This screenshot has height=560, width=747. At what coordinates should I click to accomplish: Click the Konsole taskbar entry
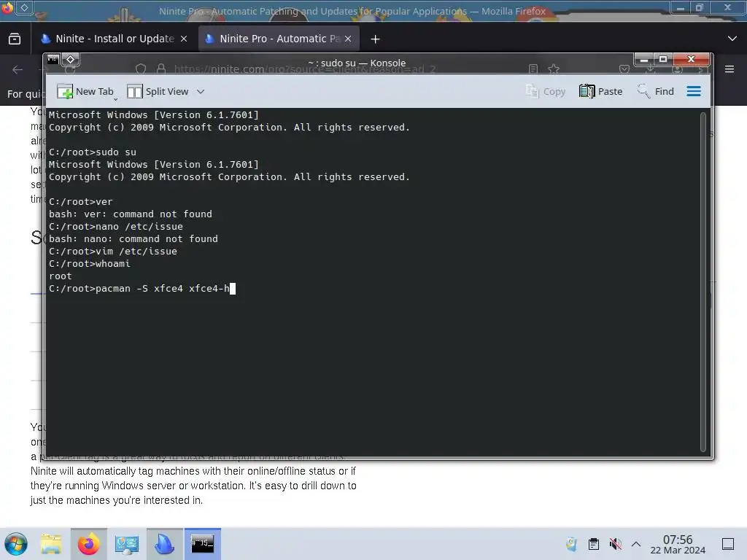pos(203,544)
